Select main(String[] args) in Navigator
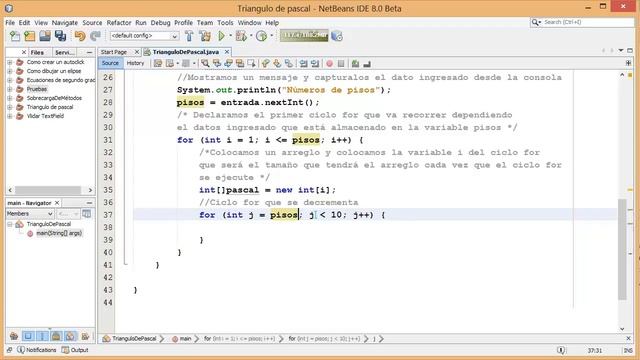This screenshot has height=360, width=640. click(x=59, y=233)
